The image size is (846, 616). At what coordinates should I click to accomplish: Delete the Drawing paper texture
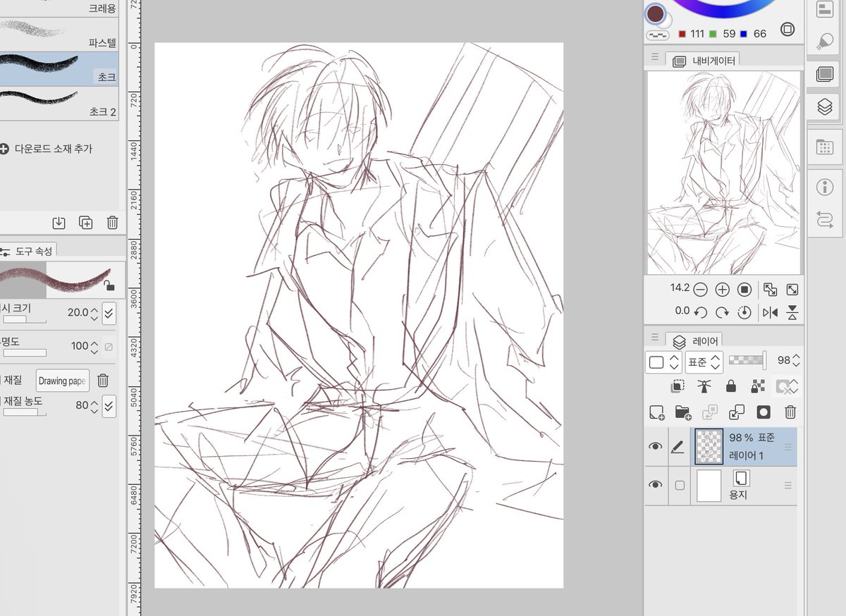[x=103, y=381]
